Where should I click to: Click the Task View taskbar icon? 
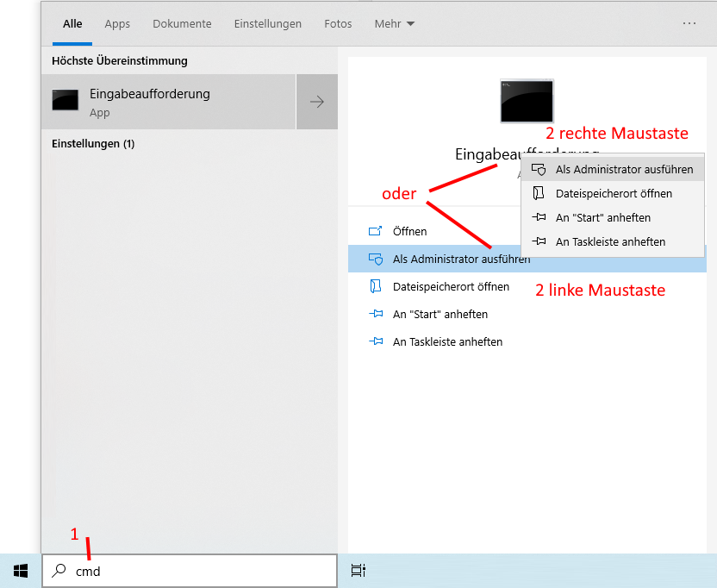(358, 571)
